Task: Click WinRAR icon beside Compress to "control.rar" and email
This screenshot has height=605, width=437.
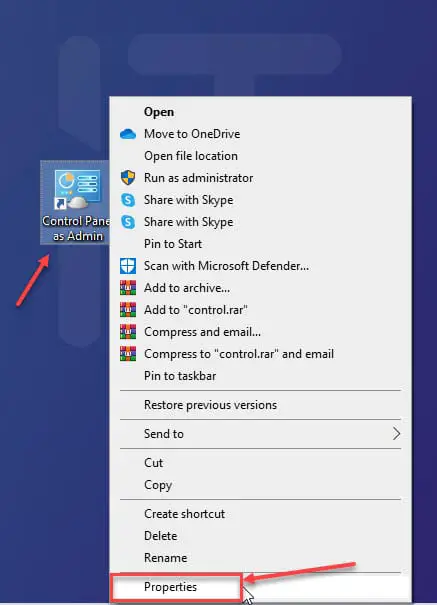Action: tap(128, 354)
